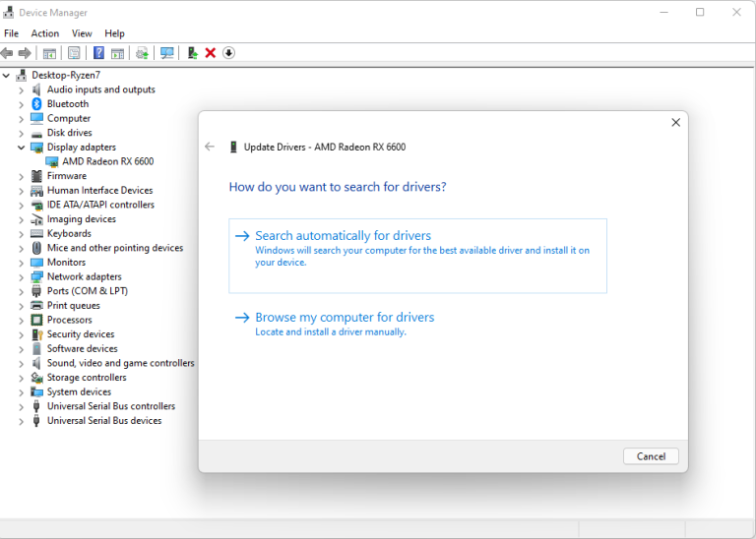
Task: Click the Update driver software toolbar icon
Action: click(142, 53)
